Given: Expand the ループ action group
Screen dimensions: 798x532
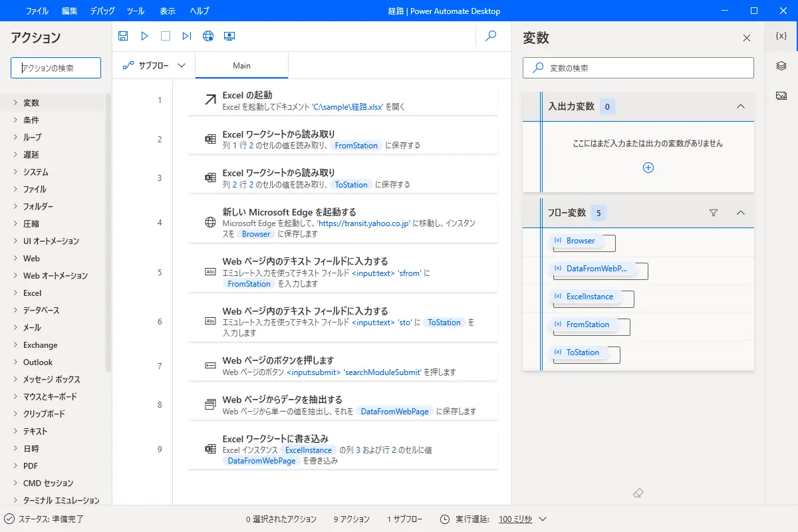Looking at the screenshot, I should pyautogui.click(x=16, y=138).
